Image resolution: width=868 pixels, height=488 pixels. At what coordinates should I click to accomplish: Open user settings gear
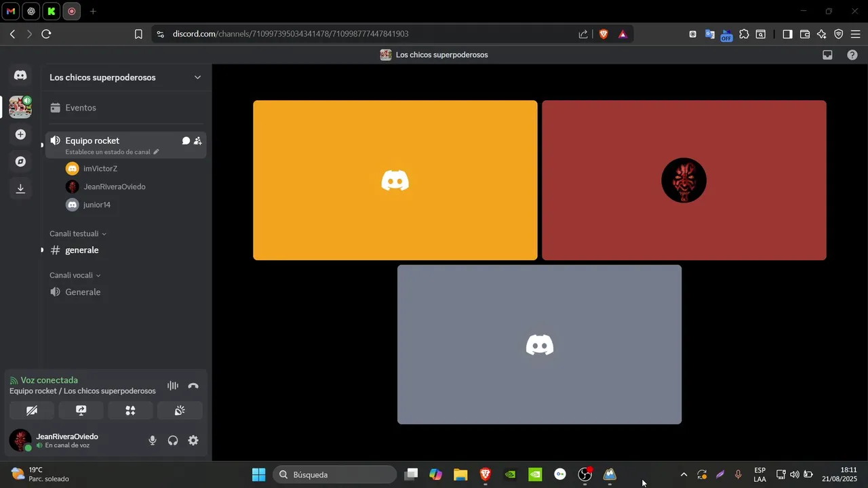193,441
